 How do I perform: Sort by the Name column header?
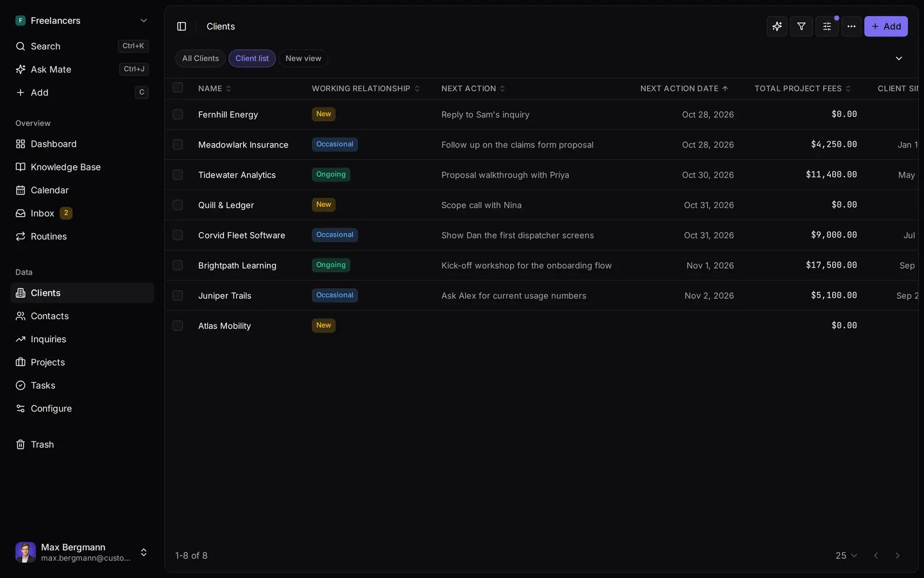tap(214, 88)
